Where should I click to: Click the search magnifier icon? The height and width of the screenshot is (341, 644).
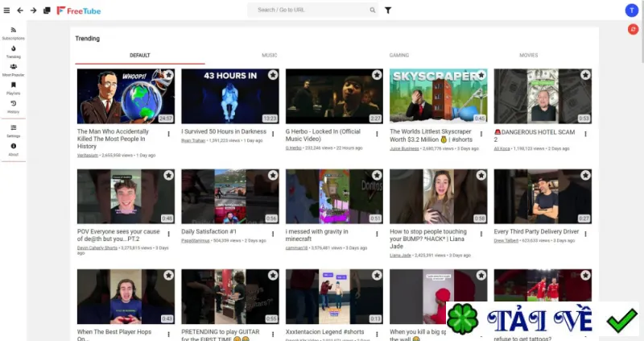[x=373, y=10]
